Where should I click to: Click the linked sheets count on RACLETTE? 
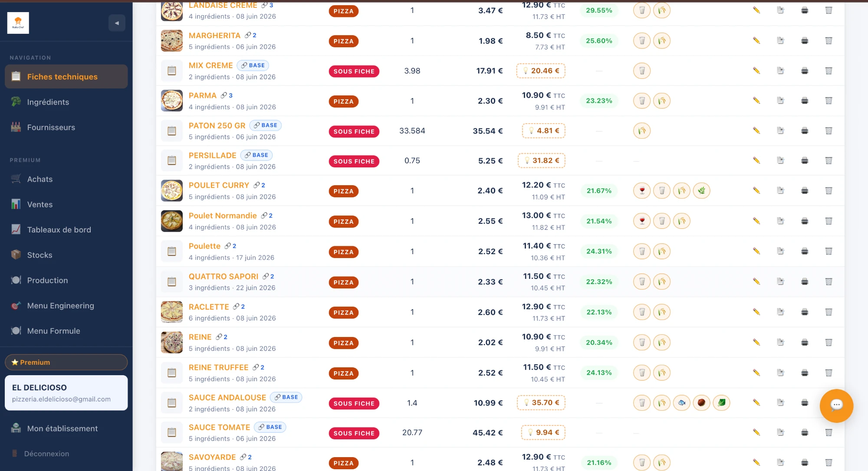click(239, 307)
